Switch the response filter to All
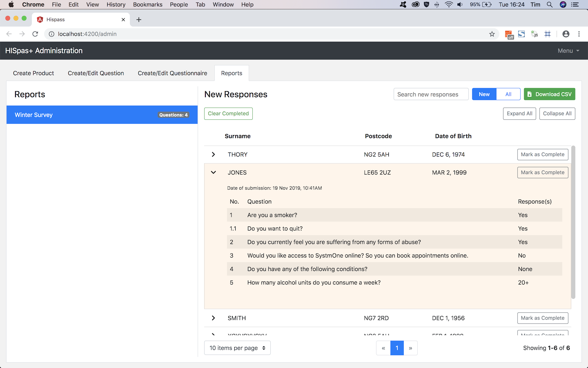588x368 pixels. (508, 94)
